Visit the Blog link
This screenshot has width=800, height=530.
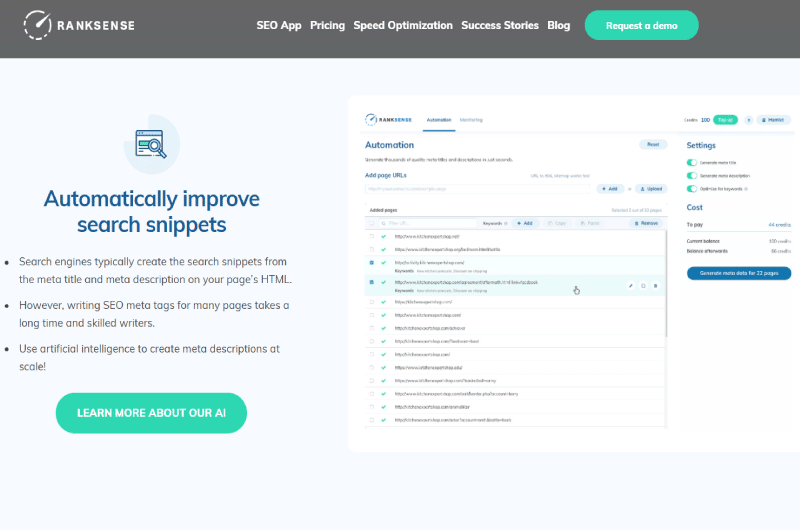[559, 26]
